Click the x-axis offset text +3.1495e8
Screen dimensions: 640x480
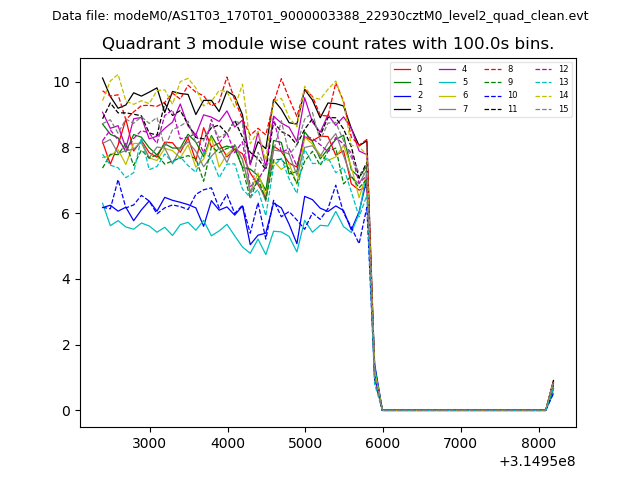click(536, 461)
